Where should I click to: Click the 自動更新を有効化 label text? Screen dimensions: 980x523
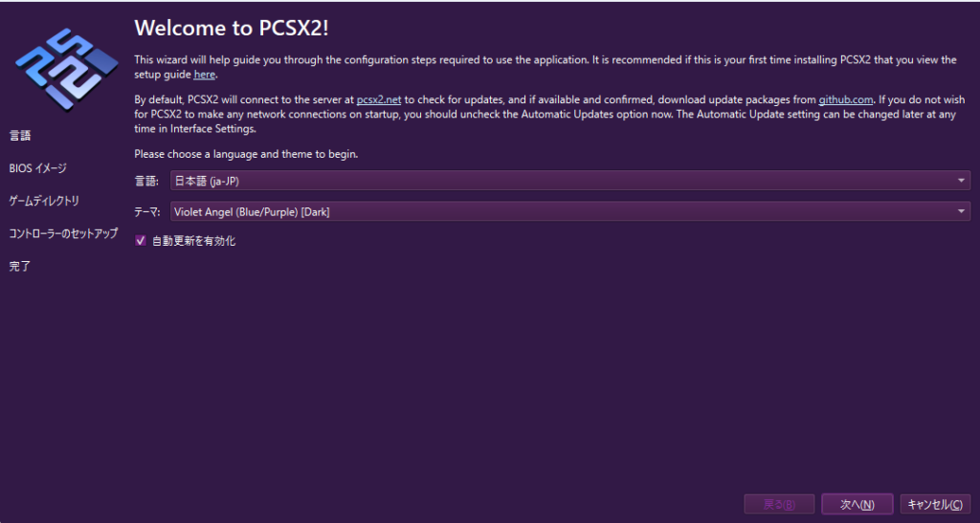tap(193, 241)
